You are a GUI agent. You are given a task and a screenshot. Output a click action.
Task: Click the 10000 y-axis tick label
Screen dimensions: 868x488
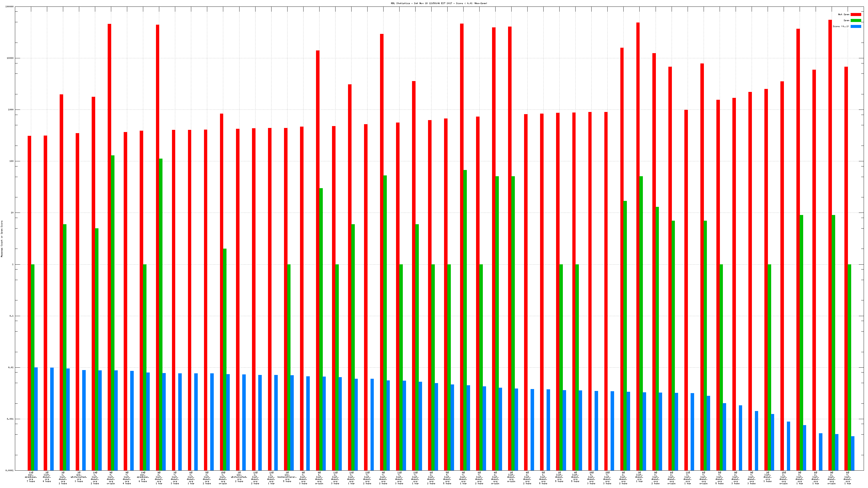(x=11, y=58)
